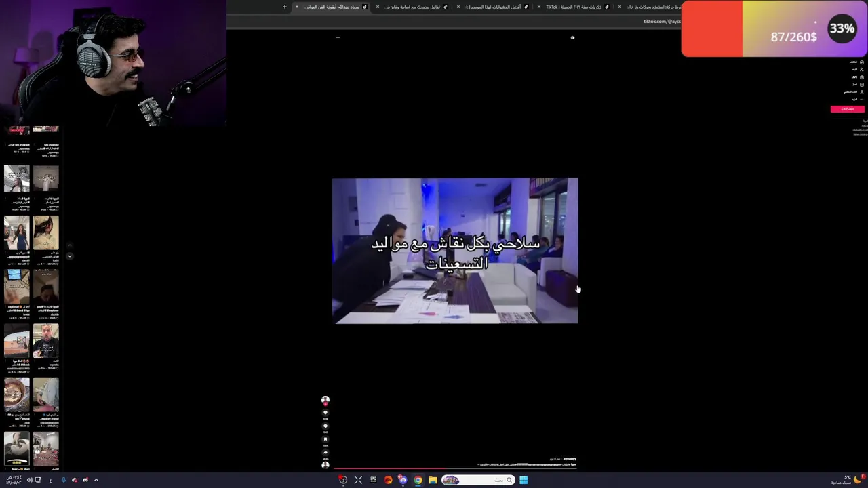Open the Epic Games launcher taskbar icon
Viewport: 868px width, 488px height.
click(x=373, y=480)
